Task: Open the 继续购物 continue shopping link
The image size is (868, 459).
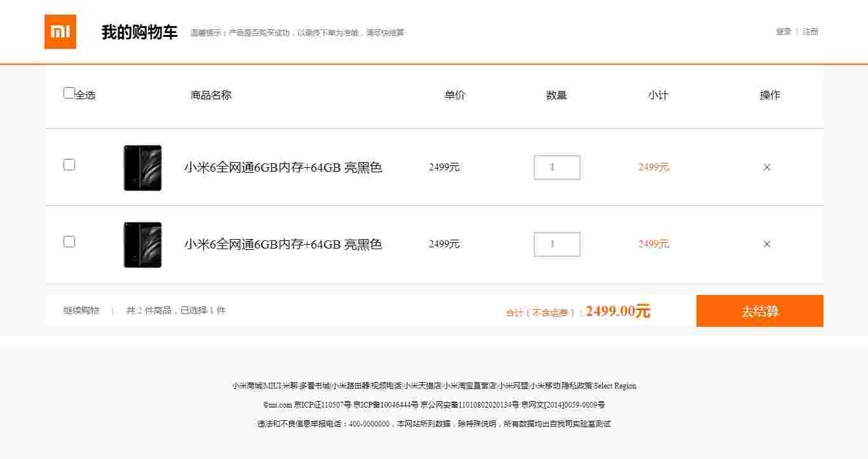Action: coord(81,310)
